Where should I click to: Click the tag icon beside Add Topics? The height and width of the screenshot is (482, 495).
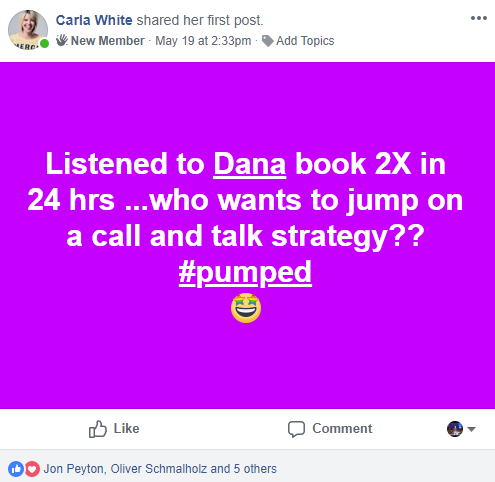click(x=268, y=41)
